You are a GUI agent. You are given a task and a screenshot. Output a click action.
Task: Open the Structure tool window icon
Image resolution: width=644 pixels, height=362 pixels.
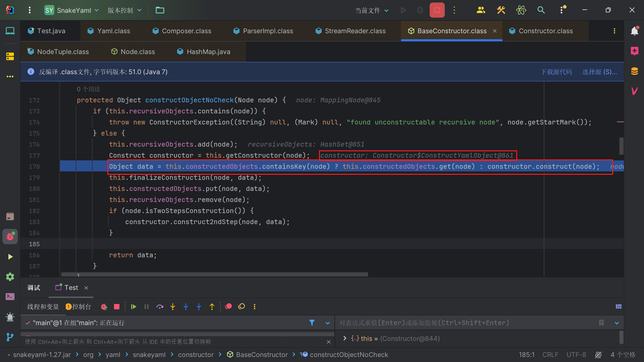point(10,56)
